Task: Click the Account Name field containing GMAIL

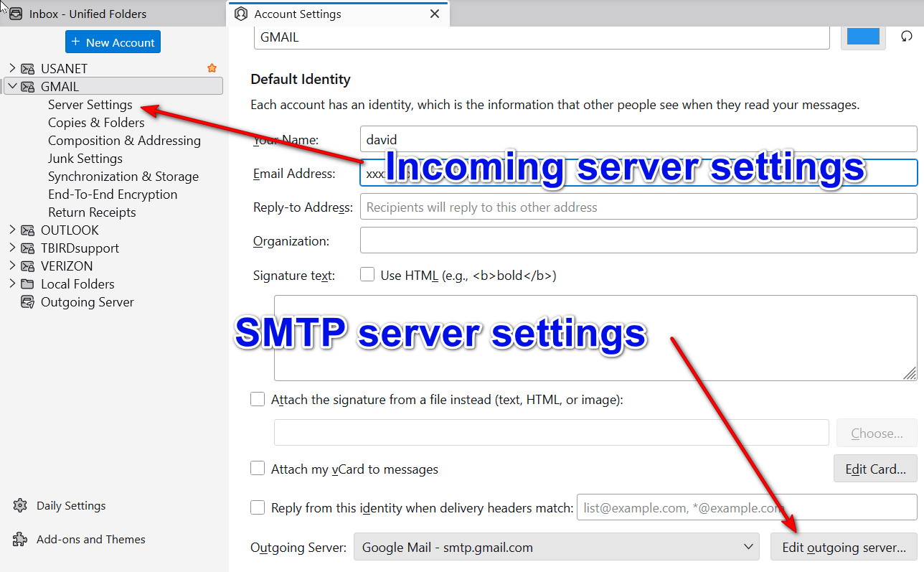Action: (542, 37)
